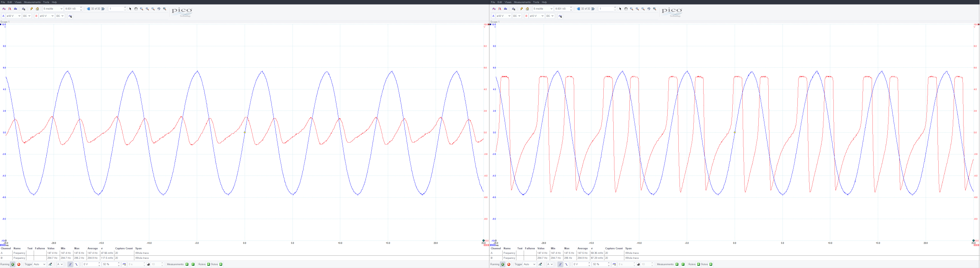This screenshot has width=980, height=268.
Task: Open Help menu in right window
Action: click(544, 2)
